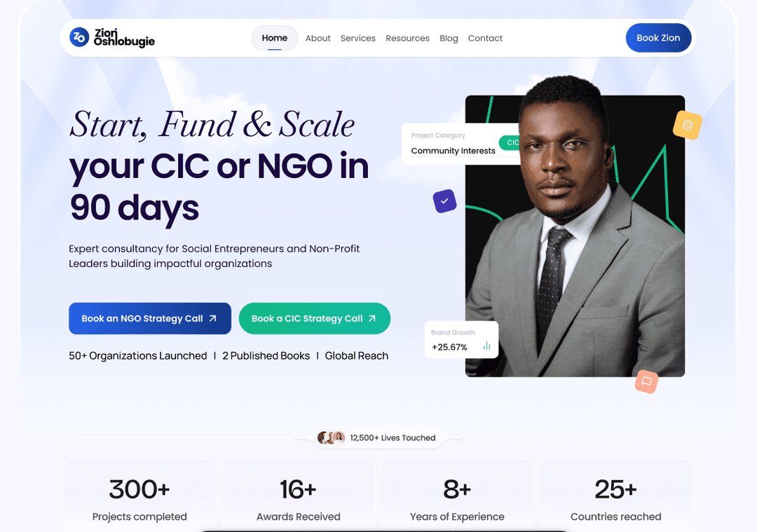
Task: Go to the About page
Action: pos(318,39)
